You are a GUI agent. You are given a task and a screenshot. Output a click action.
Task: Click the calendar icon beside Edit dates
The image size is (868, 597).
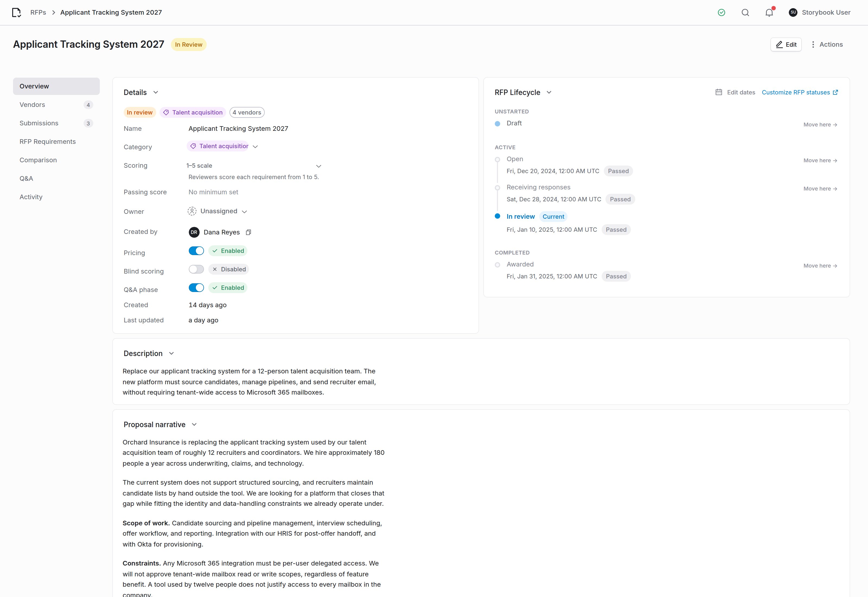click(719, 92)
